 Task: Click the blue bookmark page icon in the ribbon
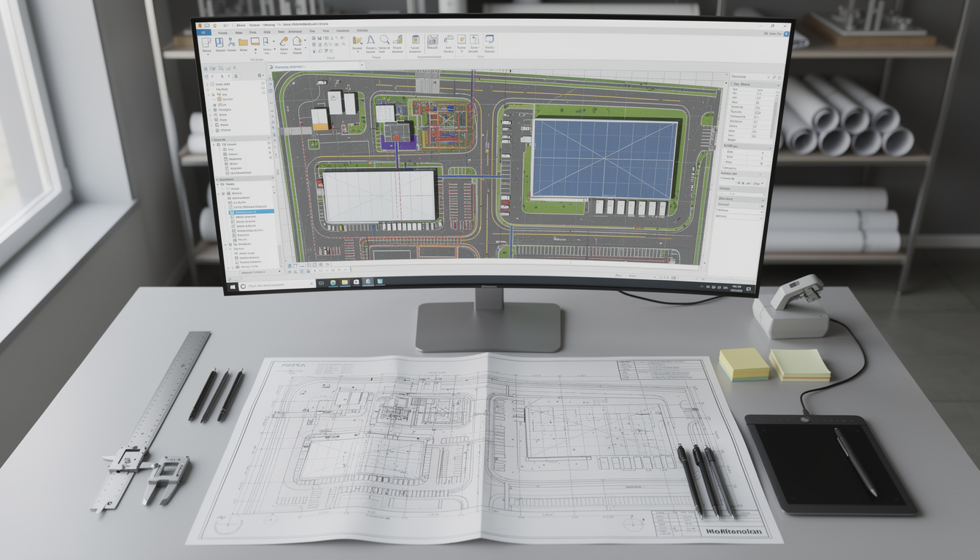click(x=265, y=42)
